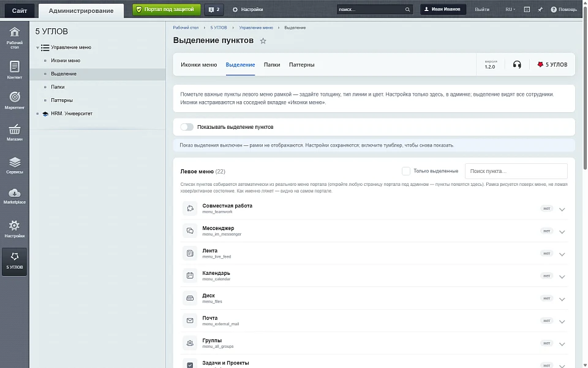This screenshot has width=588, height=368.
Task: Switch to the Сайт top tab
Action: 20,10
